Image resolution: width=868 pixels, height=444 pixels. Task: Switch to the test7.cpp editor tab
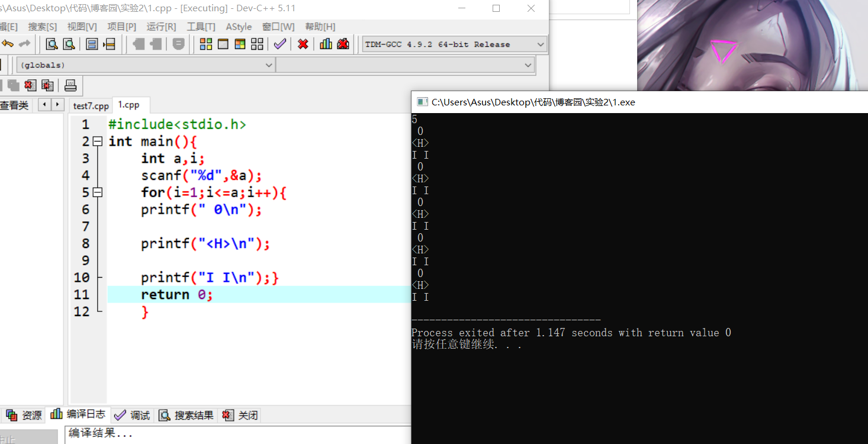pyautogui.click(x=91, y=105)
